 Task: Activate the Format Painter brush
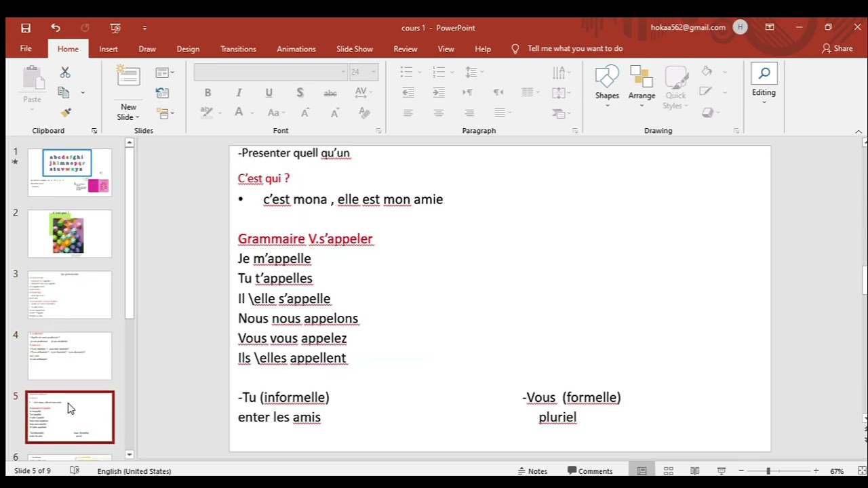[66, 113]
